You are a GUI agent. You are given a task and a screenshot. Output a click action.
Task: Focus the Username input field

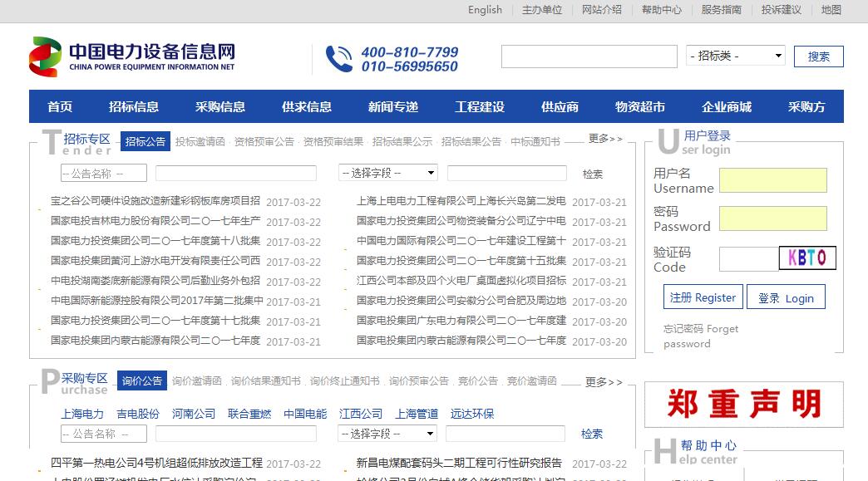click(x=772, y=180)
